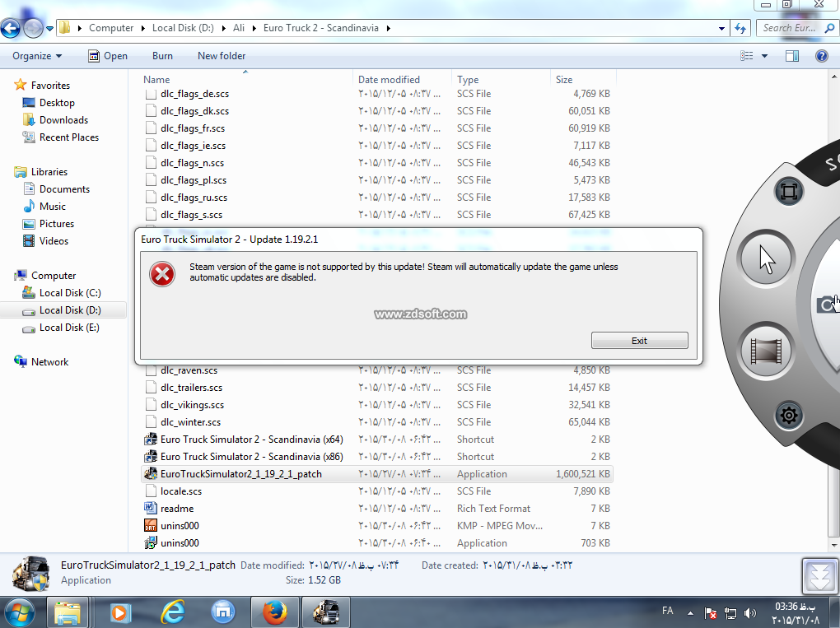Open the Windows Start menu
Viewport: 840px width, 628px height.
point(20,612)
